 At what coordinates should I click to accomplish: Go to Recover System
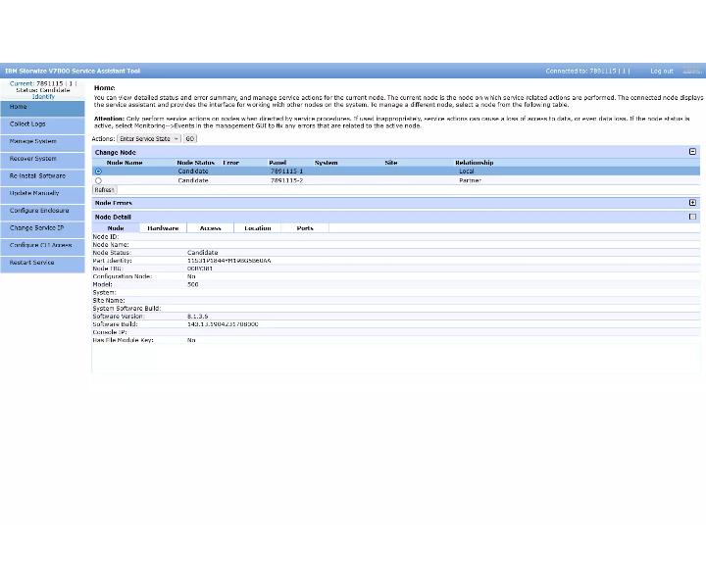[x=42, y=160]
